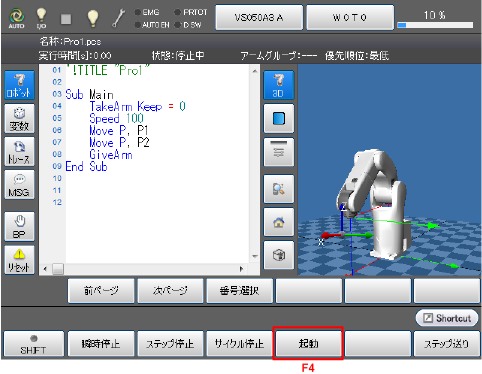Click the I/O light bulb icon

pyautogui.click(x=41, y=18)
